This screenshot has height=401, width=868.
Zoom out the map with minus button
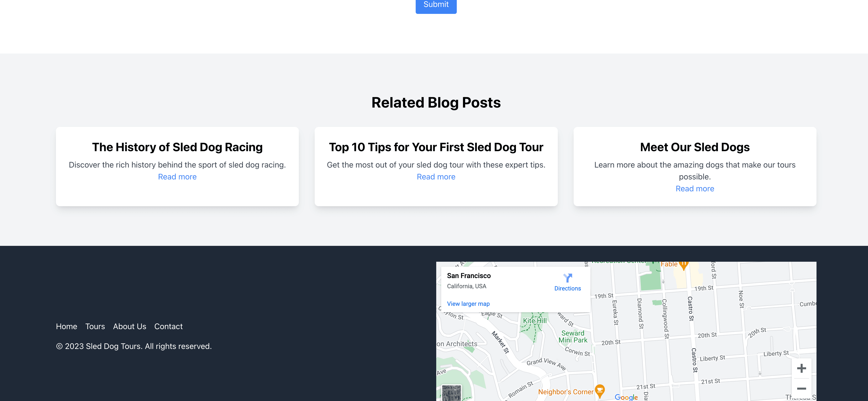pyautogui.click(x=802, y=389)
